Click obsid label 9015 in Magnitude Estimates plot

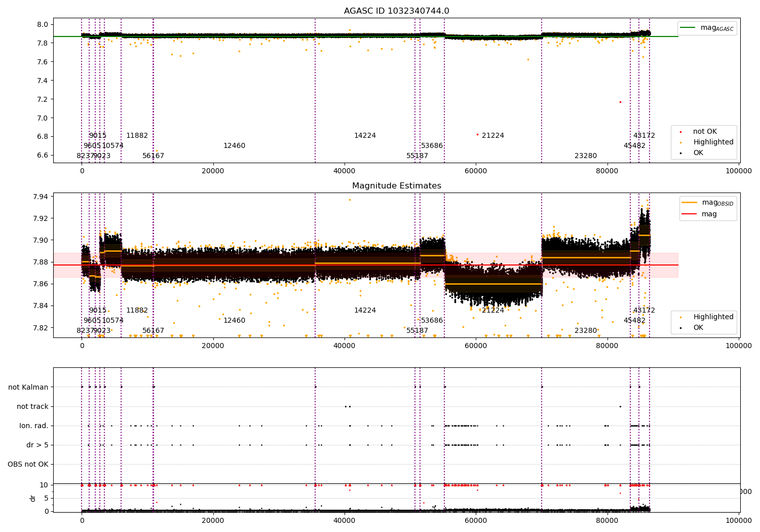pyautogui.click(x=98, y=311)
